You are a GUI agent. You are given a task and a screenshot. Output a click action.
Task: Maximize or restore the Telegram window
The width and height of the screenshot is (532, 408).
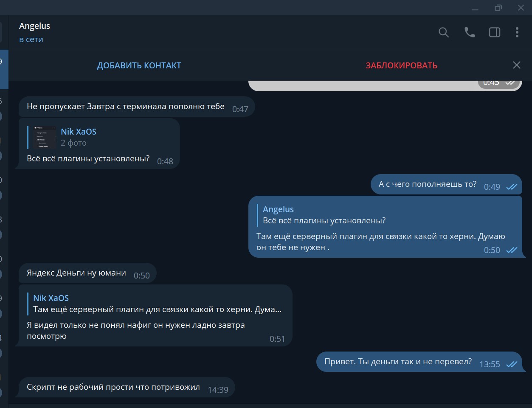pyautogui.click(x=498, y=8)
